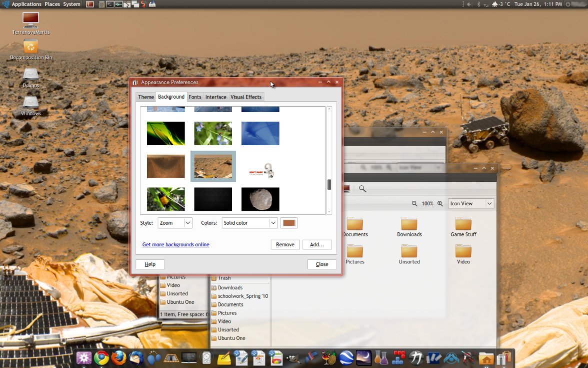
Task: Click the scroll-down arrow of wallpaper list
Action: point(329,212)
